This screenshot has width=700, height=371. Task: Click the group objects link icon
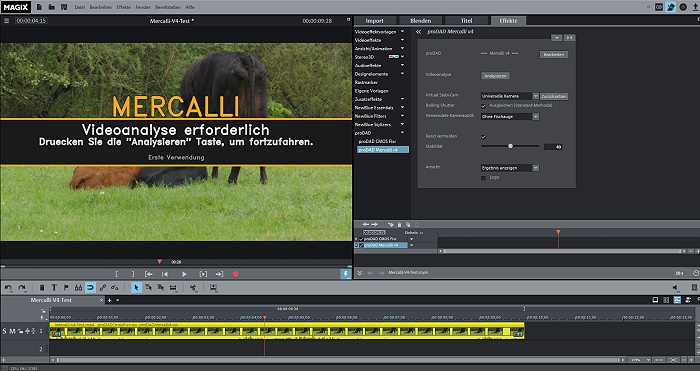[103, 288]
